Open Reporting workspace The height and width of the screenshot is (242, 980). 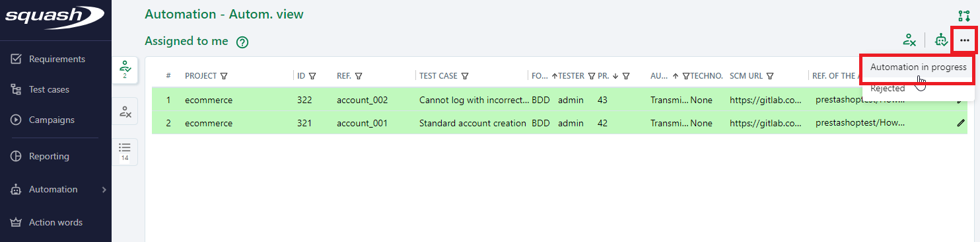point(49,156)
